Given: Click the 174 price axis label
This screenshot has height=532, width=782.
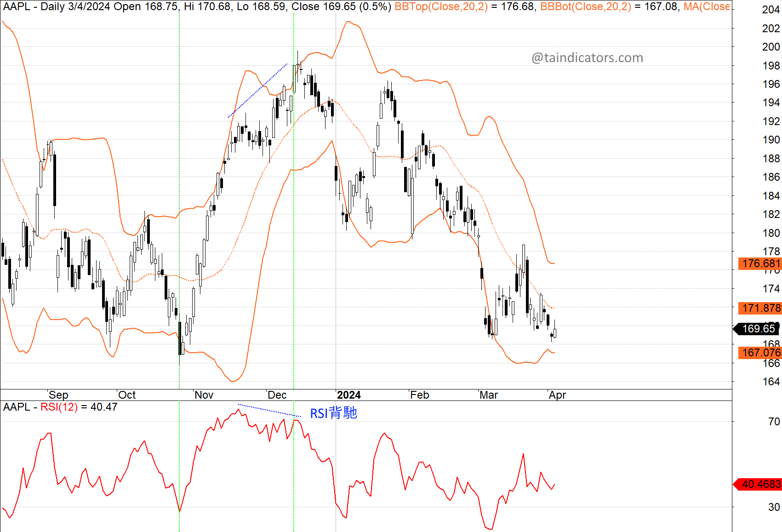Looking at the screenshot, I should pyautogui.click(x=771, y=289).
